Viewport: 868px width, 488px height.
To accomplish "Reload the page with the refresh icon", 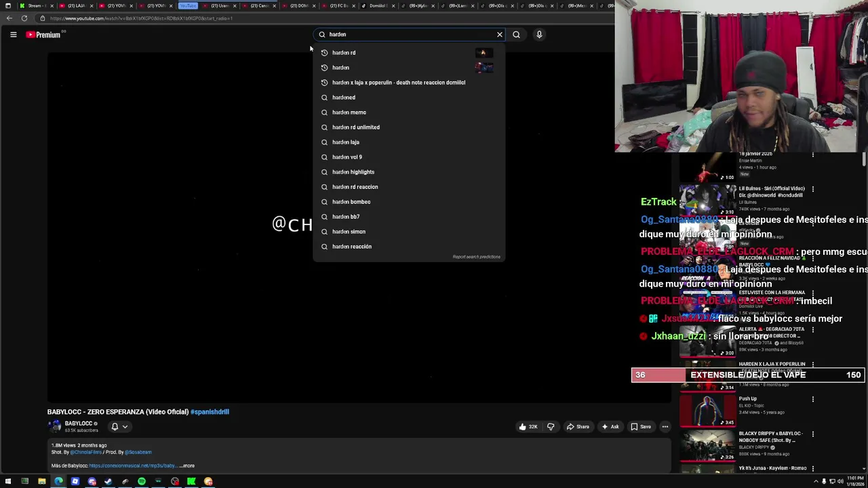I will (24, 18).
